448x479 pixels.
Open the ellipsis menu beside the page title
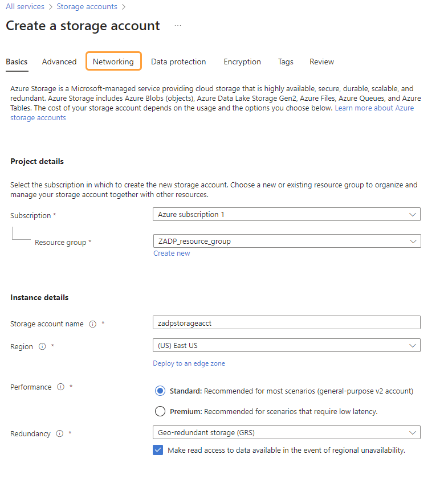coord(177,26)
